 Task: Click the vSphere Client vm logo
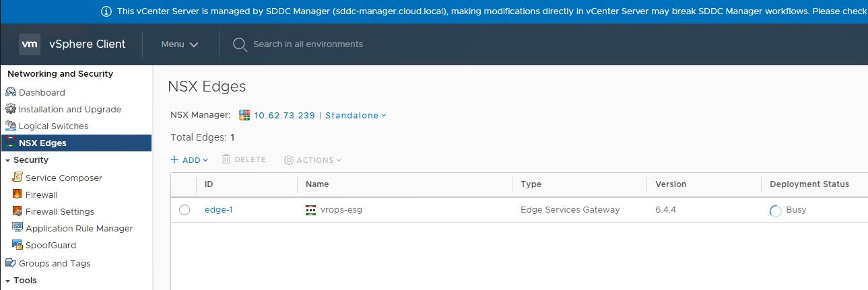[30, 44]
